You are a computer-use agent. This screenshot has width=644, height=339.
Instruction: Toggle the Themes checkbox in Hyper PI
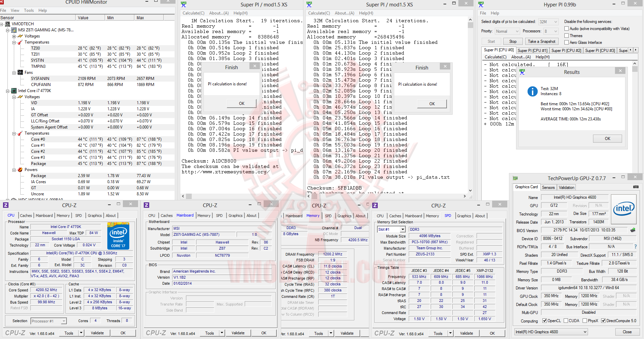click(567, 36)
